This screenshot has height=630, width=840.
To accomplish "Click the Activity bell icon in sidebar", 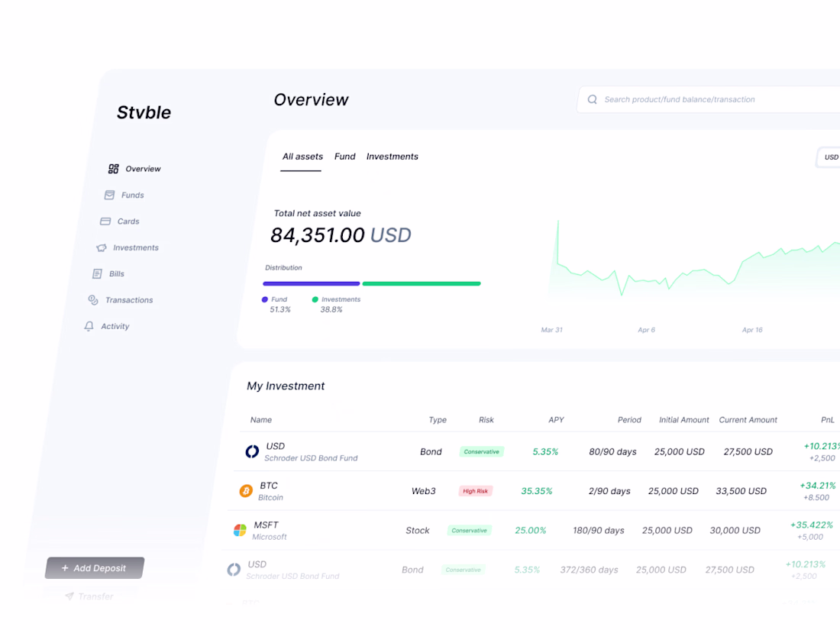I will point(89,326).
